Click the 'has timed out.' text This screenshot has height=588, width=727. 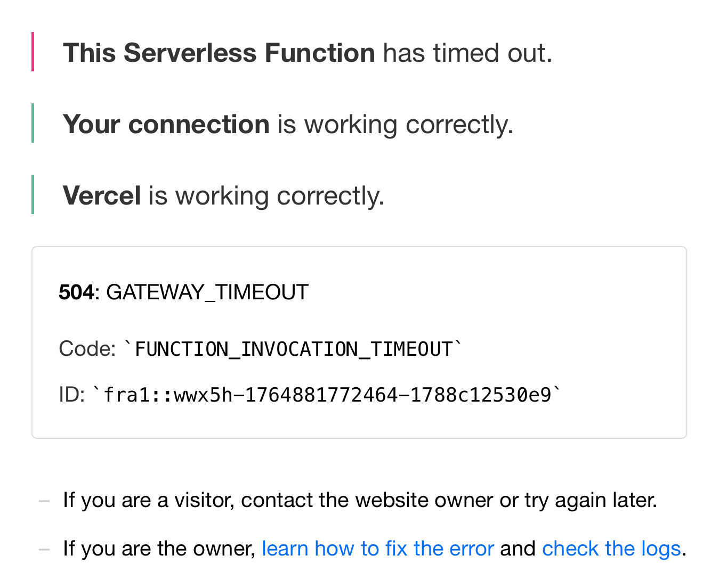tap(467, 53)
